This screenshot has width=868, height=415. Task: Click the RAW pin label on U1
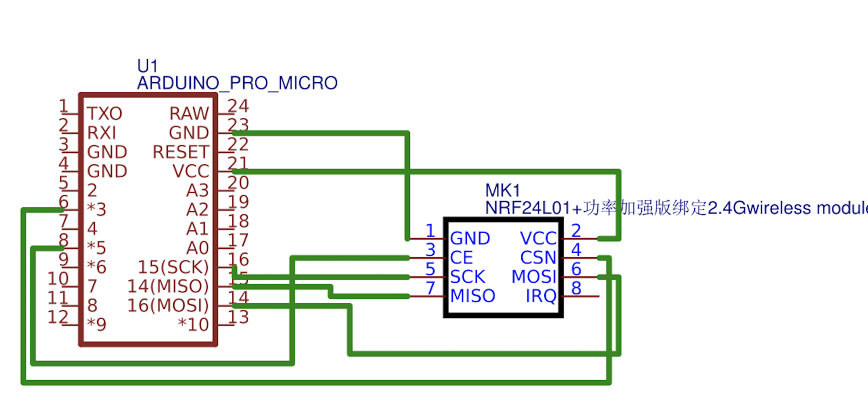(189, 113)
